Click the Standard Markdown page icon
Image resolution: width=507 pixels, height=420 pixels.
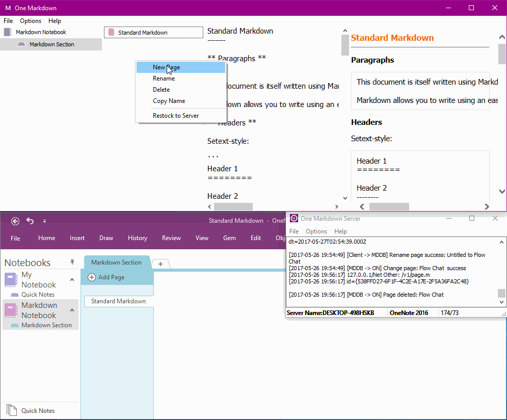coord(111,33)
